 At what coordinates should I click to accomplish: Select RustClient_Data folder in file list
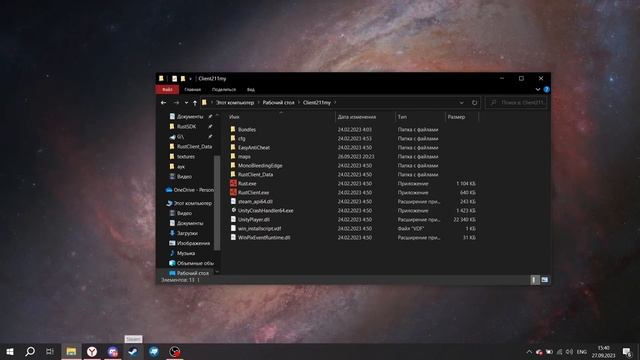point(255,174)
